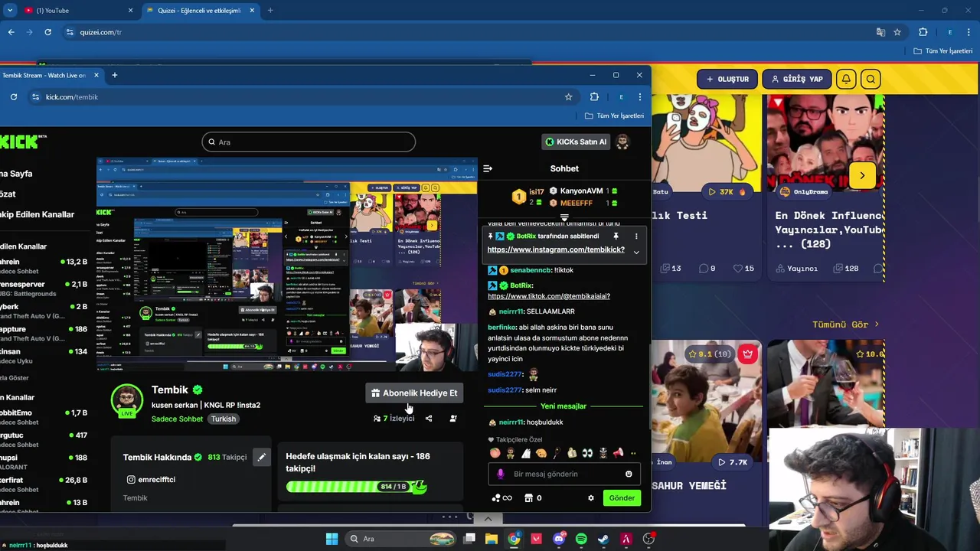The height and width of the screenshot is (551, 980).
Task: Click the translate icon in Quizei address bar
Action: (x=880, y=32)
